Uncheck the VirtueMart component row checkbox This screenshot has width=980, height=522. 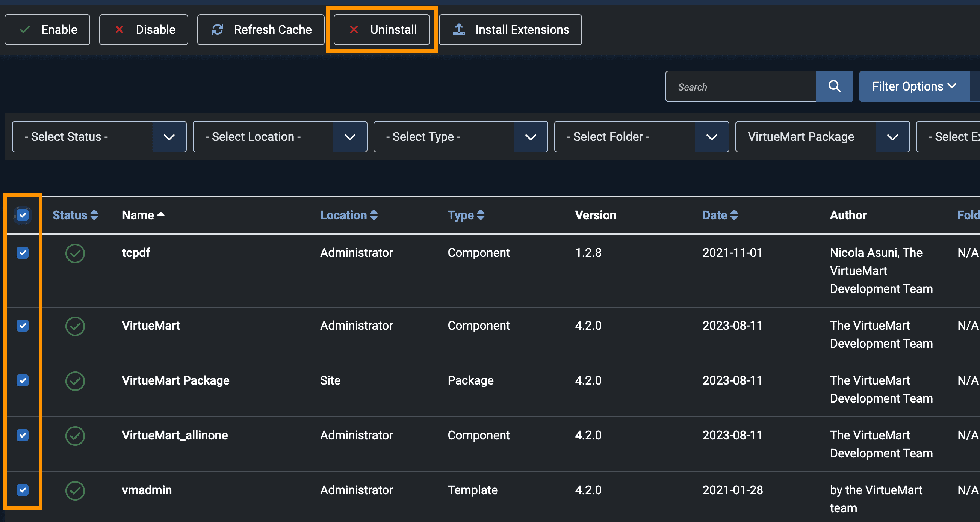[23, 326]
